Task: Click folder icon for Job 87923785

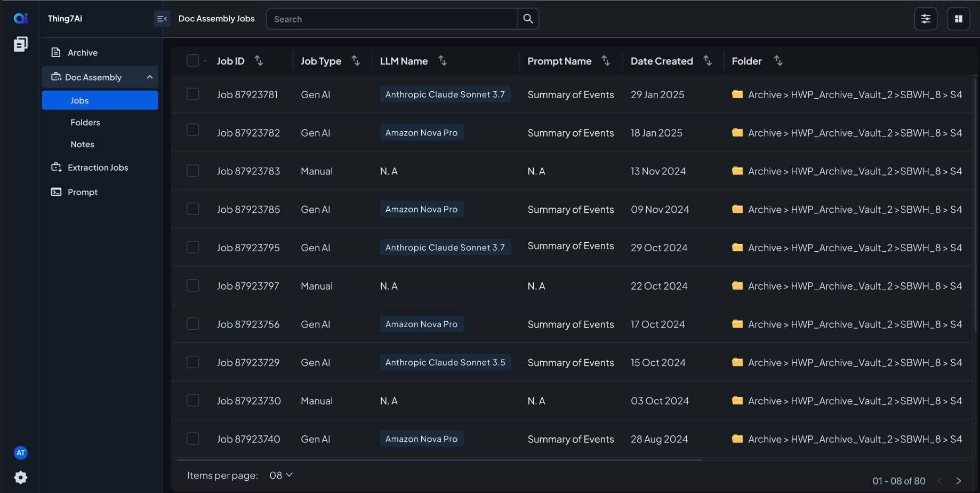Action: pyautogui.click(x=737, y=209)
